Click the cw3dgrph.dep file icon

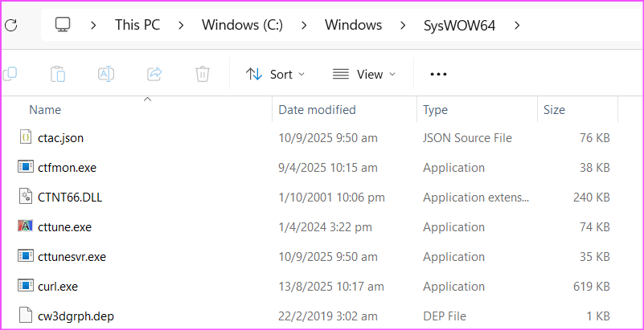pos(26,316)
